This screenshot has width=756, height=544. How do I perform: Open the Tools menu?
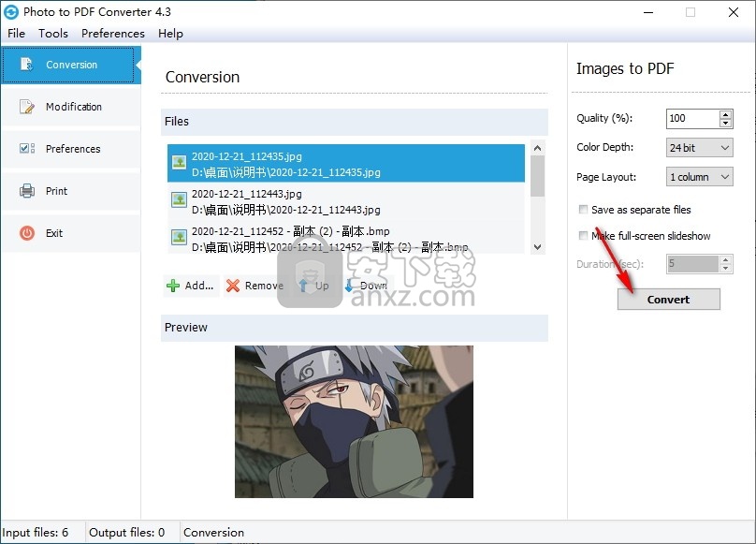tap(53, 34)
